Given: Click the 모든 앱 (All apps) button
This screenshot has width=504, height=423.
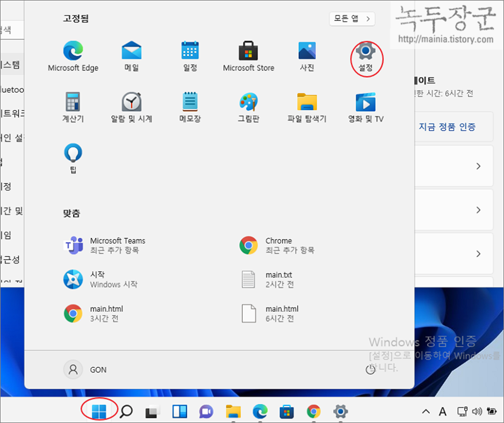Looking at the screenshot, I should pyautogui.click(x=352, y=19).
